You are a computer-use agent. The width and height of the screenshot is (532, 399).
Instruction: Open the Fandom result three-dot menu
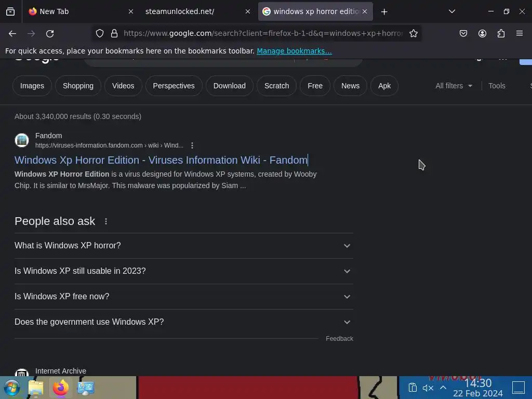(192, 145)
